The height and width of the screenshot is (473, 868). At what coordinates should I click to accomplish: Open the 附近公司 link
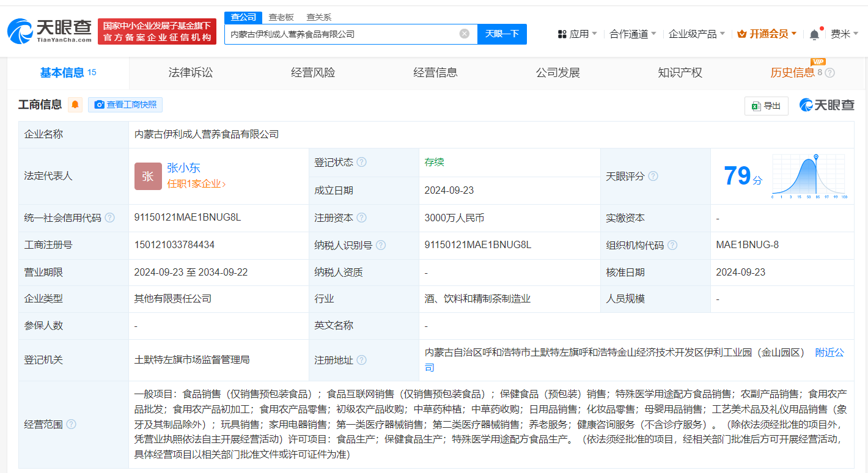click(829, 353)
